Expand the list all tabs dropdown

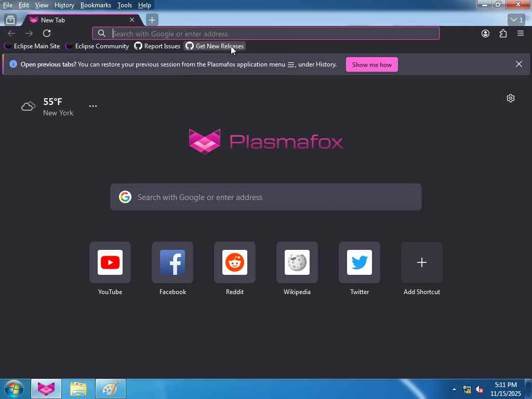pyautogui.click(x=516, y=20)
